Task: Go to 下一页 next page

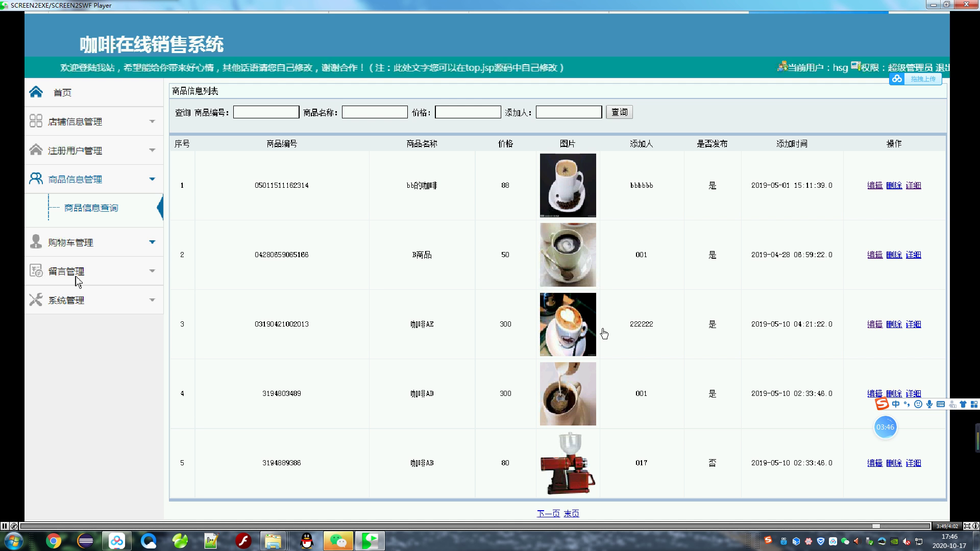Action: [x=548, y=513]
